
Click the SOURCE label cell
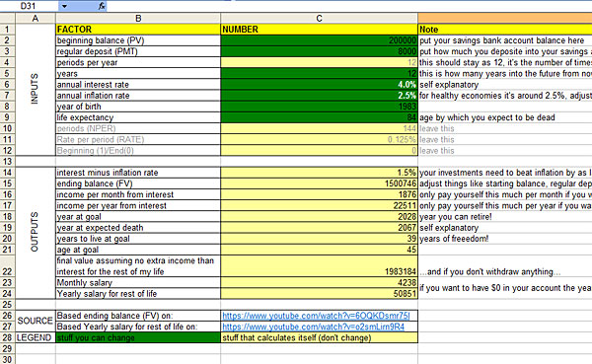(36, 321)
